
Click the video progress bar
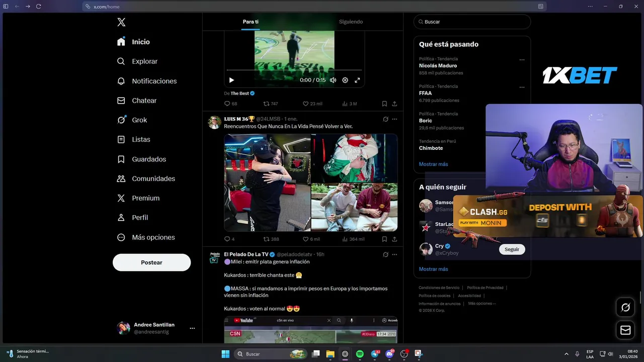tap(294, 70)
